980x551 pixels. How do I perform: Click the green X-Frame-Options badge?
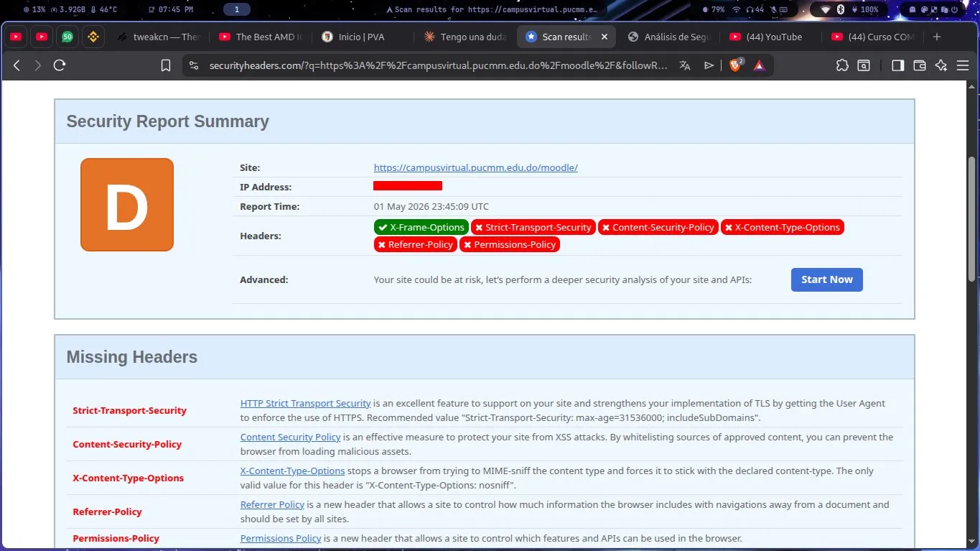tap(421, 227)
